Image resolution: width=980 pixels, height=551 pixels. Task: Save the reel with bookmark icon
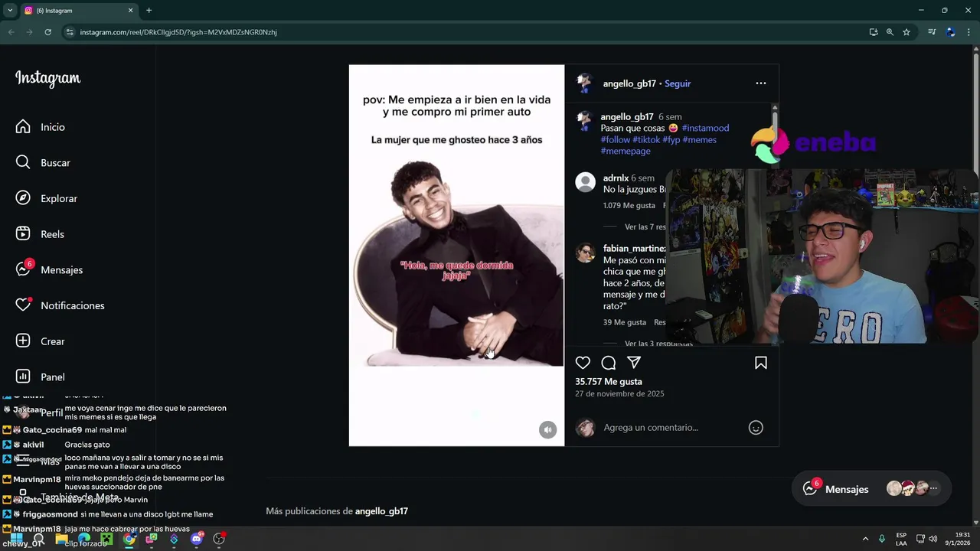pyautogui.click(x=761, y=363)
